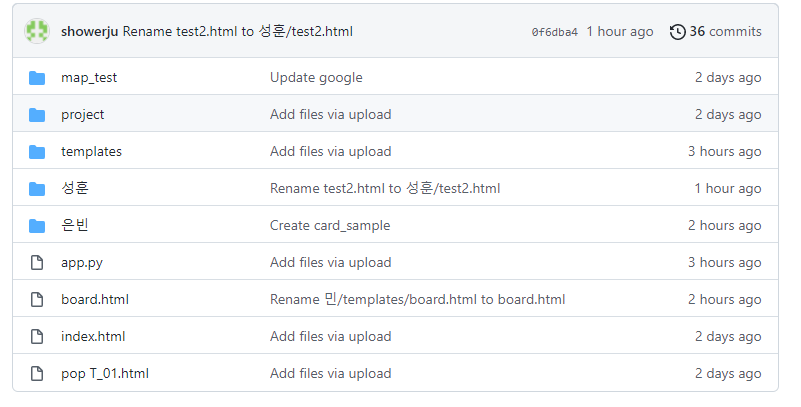The image size is (801, 407).
Task: Click the project folder icon
Action: (38, 115)
